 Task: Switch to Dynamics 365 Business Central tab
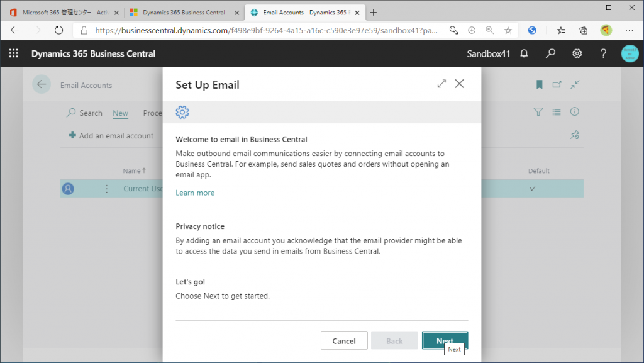(185, 13)
